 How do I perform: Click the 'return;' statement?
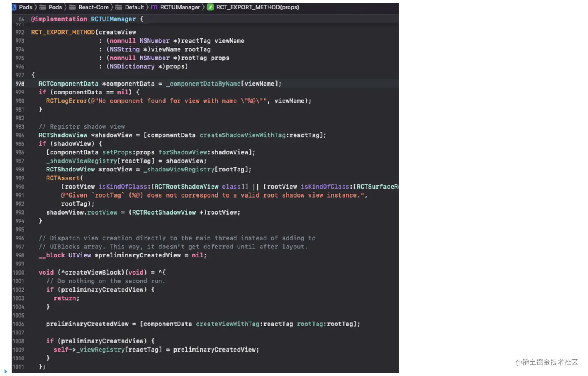tap(66, 298)
